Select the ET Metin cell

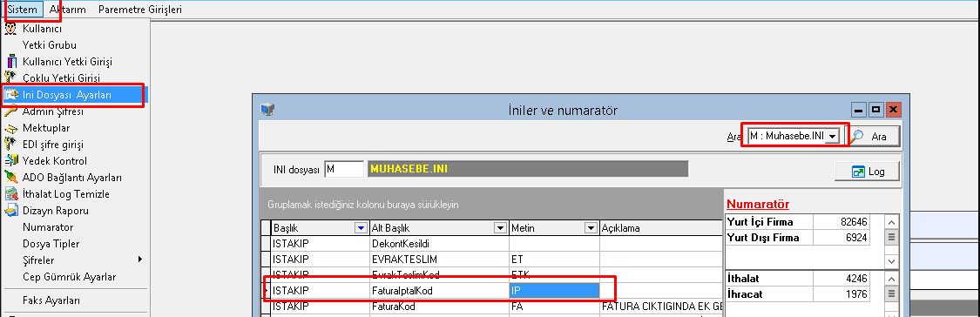tap(554, 259)
